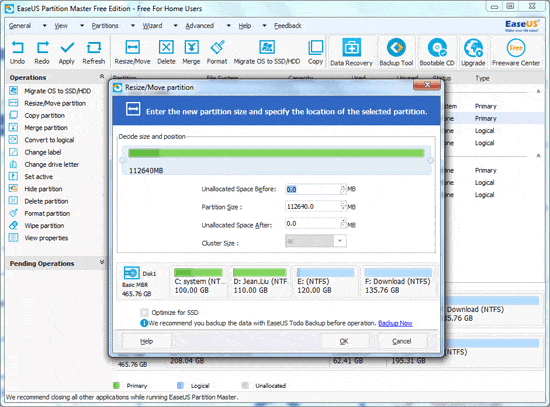The width and height of the screenshot is (550, 407).
Task: Open the Bootable CD tool
Action: coord(437,52)
